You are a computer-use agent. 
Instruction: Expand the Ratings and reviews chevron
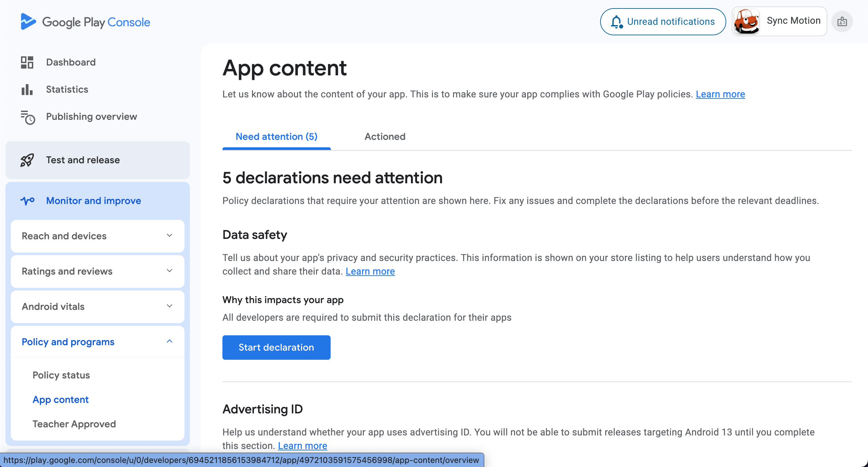click(x=170, y=271)
